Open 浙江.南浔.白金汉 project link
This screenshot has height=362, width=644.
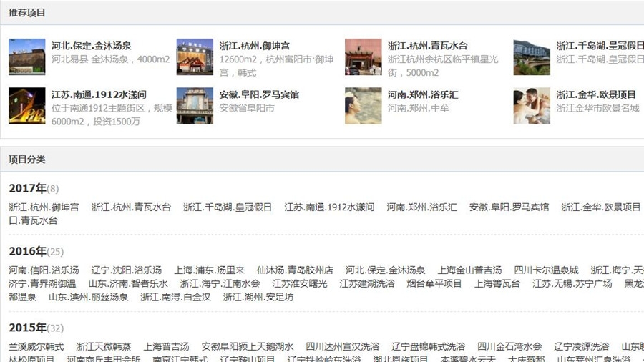click(x=175, y=297)
